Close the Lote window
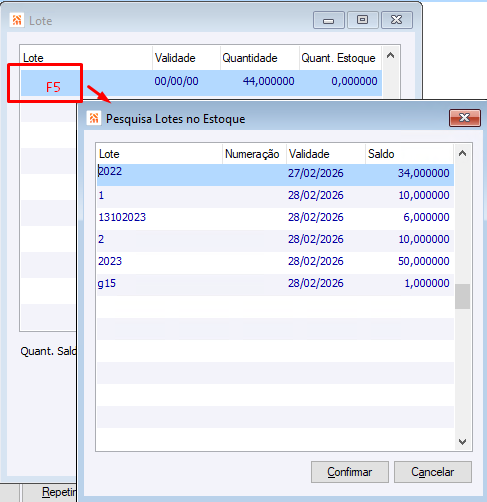The image size is (487, 502). point(397,20)
